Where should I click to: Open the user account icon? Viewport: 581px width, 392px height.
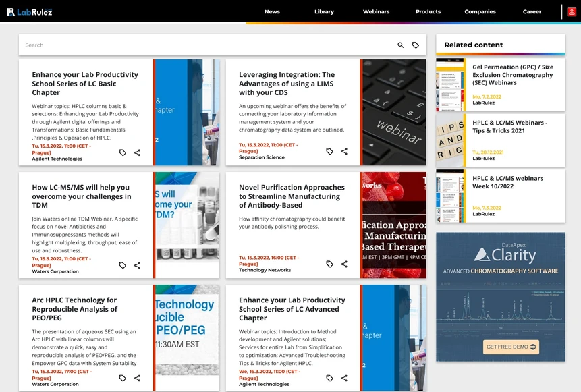pos(572,12)
